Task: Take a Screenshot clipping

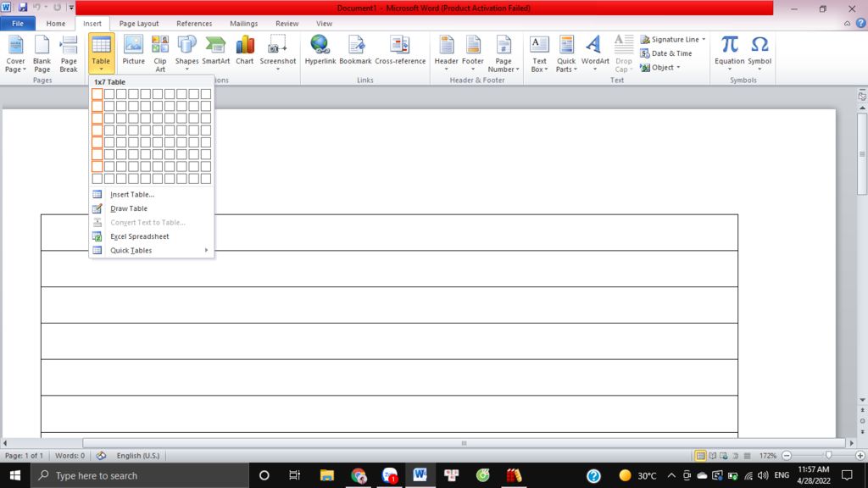Action: tap(278, 53)
